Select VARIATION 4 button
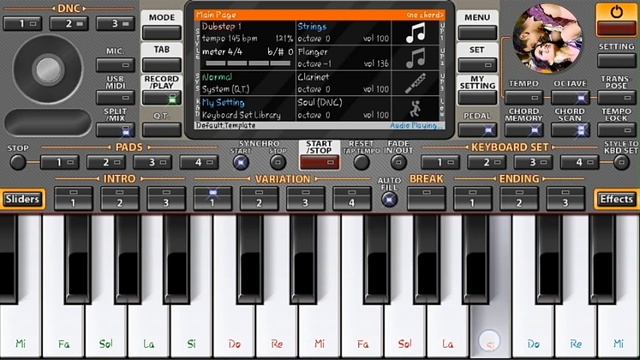Screen dimensions: 640x360 click(x=352, y=198)
